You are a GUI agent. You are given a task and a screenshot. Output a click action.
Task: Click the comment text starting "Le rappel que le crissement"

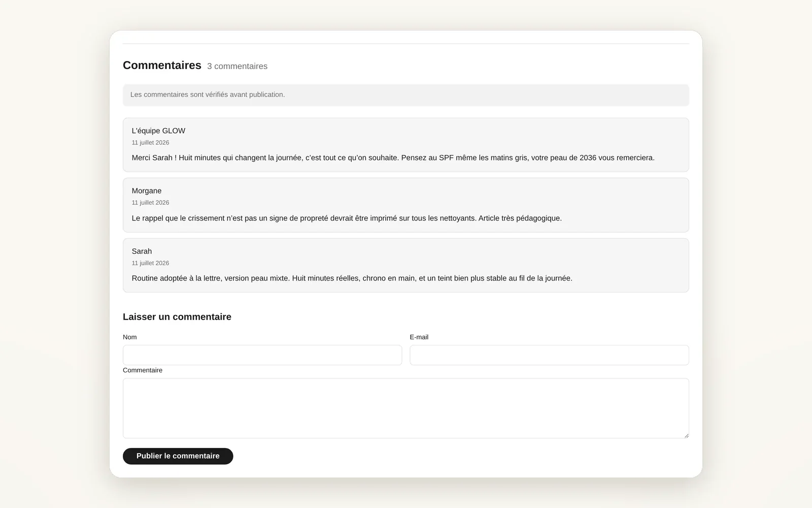click(x=347, y=218)
